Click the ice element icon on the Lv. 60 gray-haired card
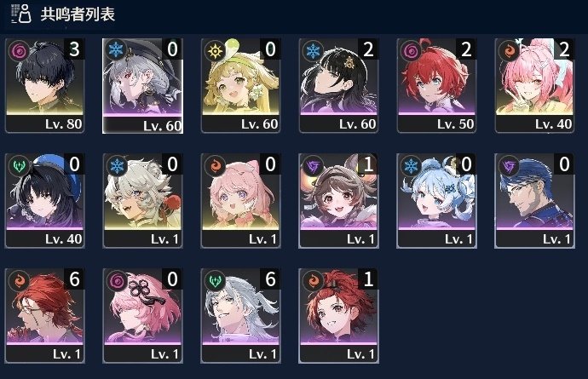 (x=116, y=49)
